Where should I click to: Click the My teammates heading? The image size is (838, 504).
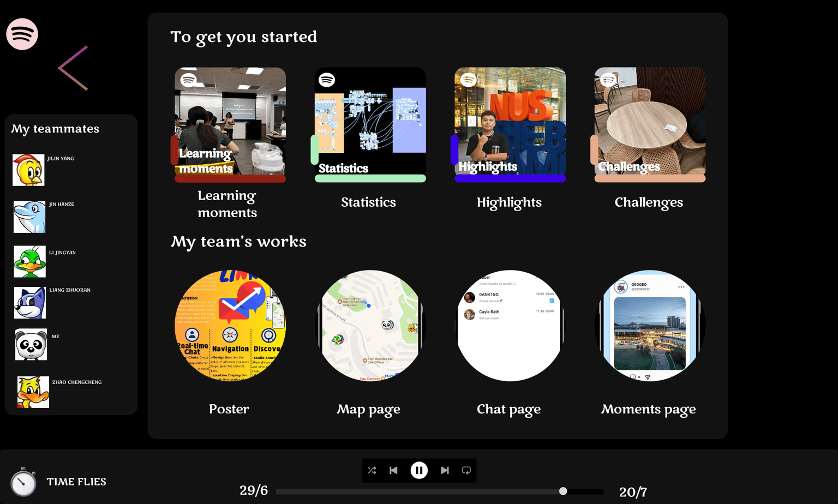tap(55, 129)
